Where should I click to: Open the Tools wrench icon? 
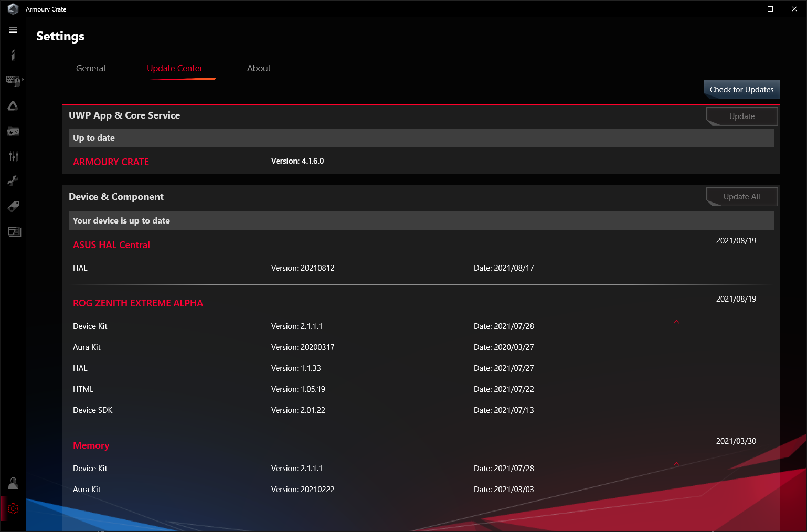(x=13, y=181)
